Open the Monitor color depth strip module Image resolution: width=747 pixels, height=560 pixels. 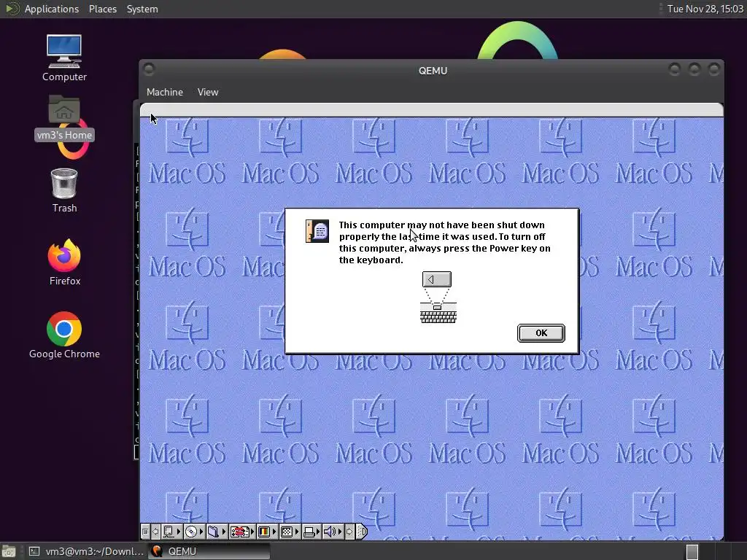[x=268, y=532]
